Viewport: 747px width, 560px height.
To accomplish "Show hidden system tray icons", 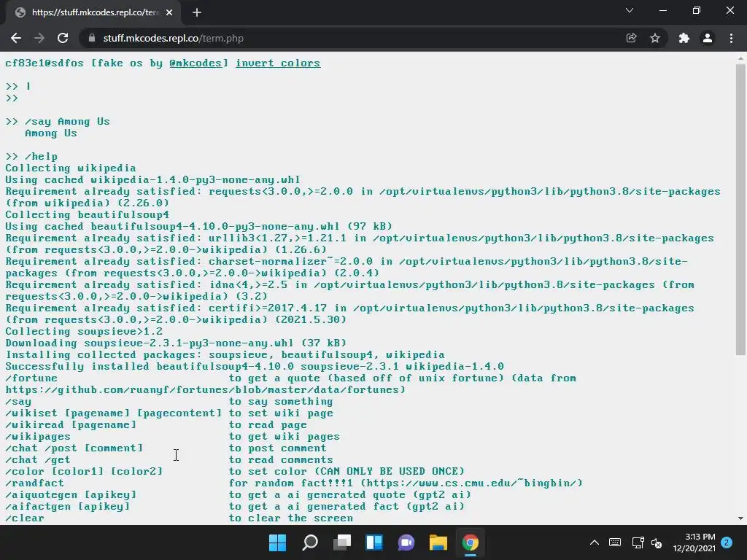I will pos(594,542).
